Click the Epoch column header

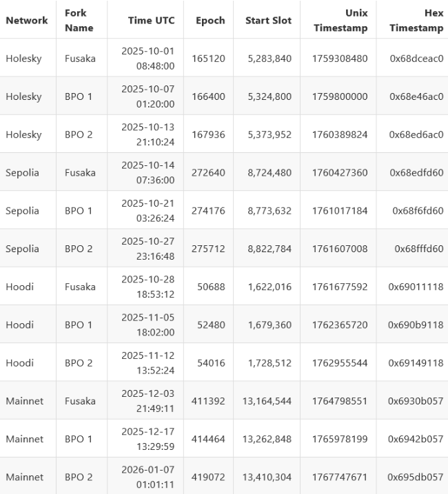tap(210, 20)
